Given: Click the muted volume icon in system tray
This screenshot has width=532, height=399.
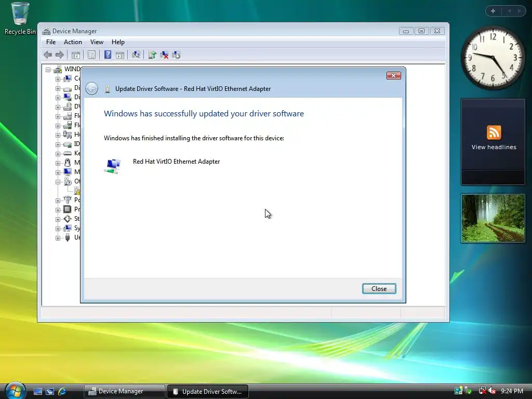Looking at the screenshot, I should click(492, 391).
